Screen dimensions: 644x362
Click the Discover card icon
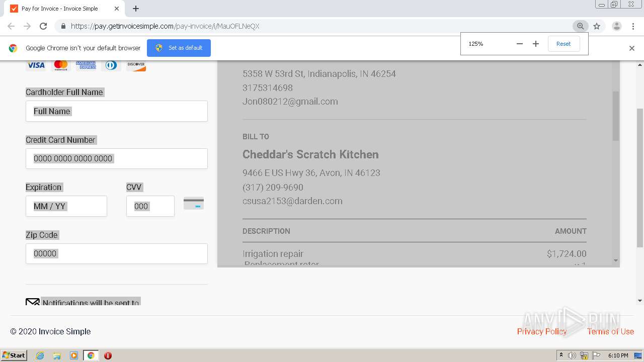136,65
